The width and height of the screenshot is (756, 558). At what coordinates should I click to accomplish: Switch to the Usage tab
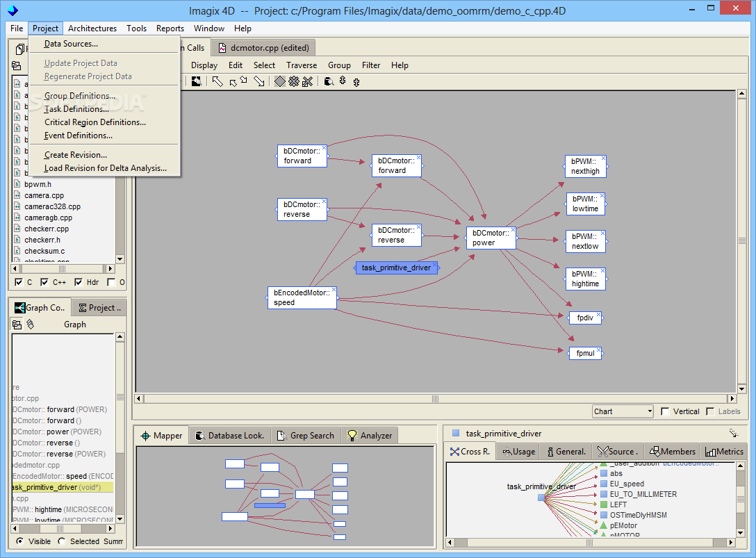(519, 452)
